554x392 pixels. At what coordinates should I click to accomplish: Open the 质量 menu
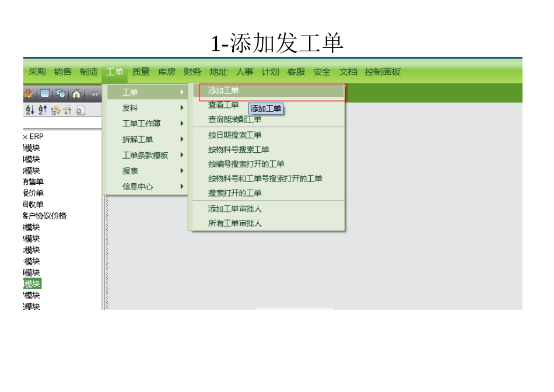pos(141,72)
